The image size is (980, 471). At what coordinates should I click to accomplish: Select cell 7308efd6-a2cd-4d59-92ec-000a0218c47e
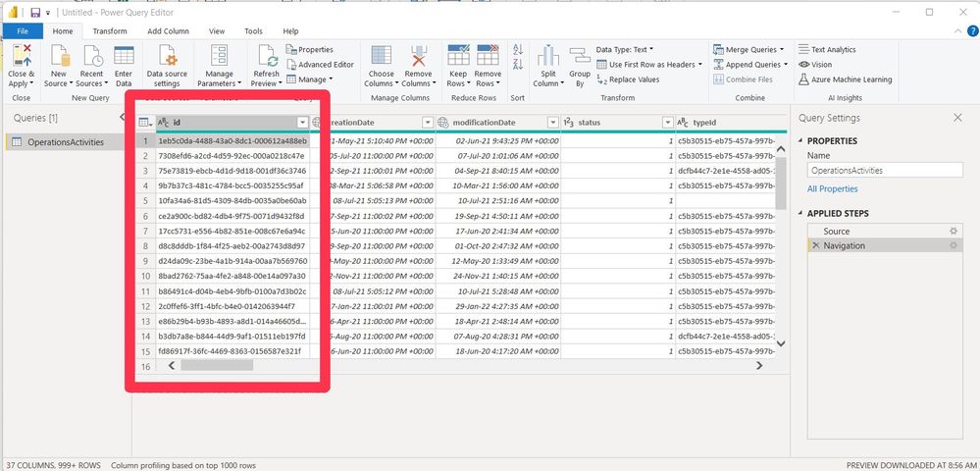coord(232,156)
